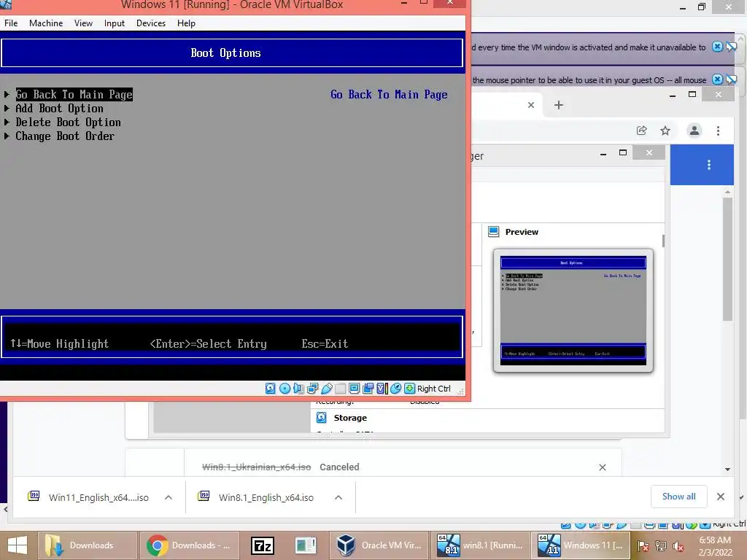
Task: Click the network adapters indicator in VM status bar
Action: coord(312,389)
